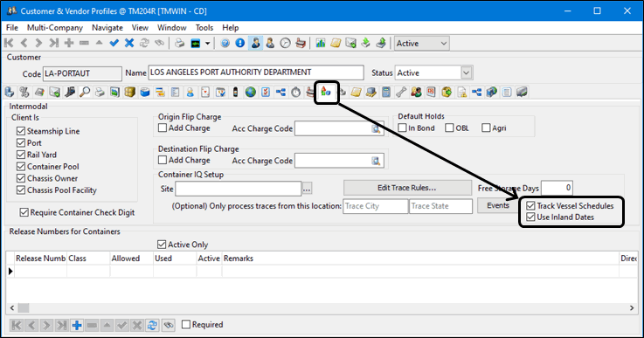Toggle Chassis Pool Facility checkbox
Viewport: 644px width, 338px height.
[x=21, y=190]
